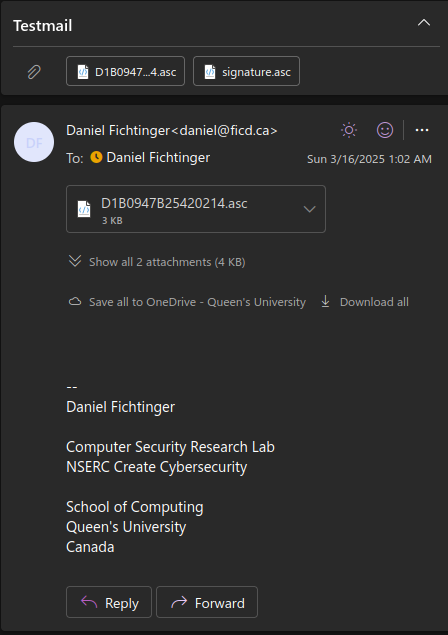
Task: Click the D1B0947B25420214.asc file icon
Action: click(x=84, y=209)
